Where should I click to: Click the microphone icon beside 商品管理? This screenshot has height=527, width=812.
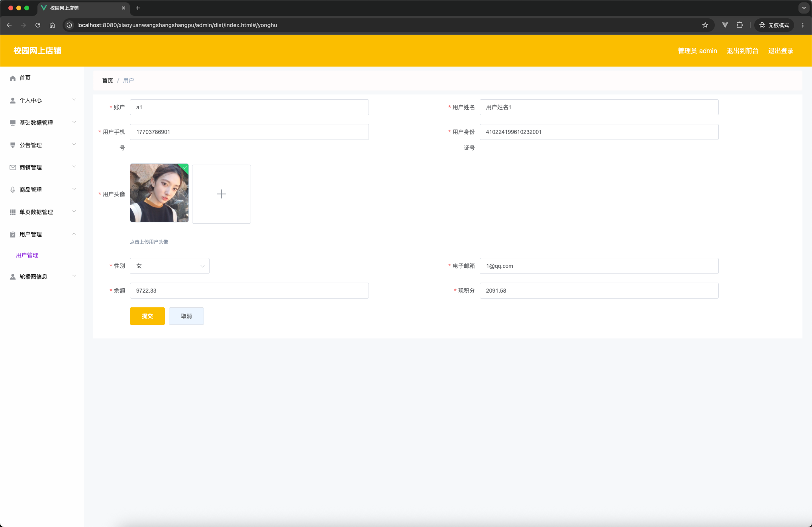[13, 190]
